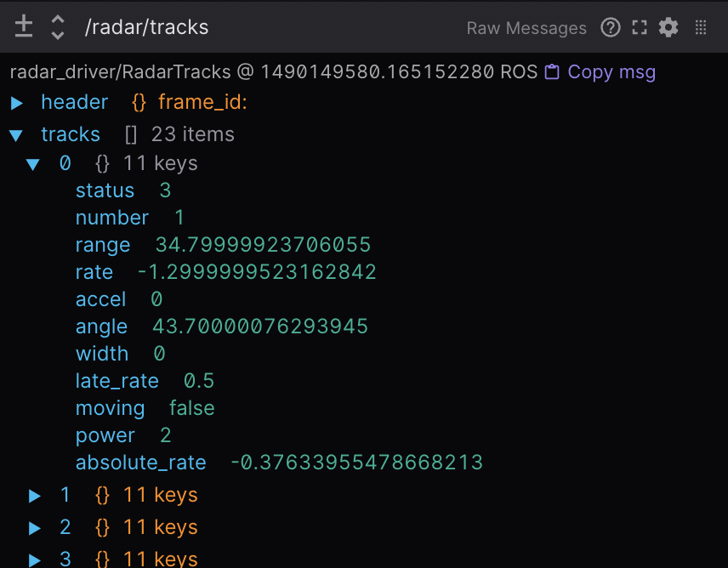
Task: Open the Raw Messages panel type menu
Action: 526,28
